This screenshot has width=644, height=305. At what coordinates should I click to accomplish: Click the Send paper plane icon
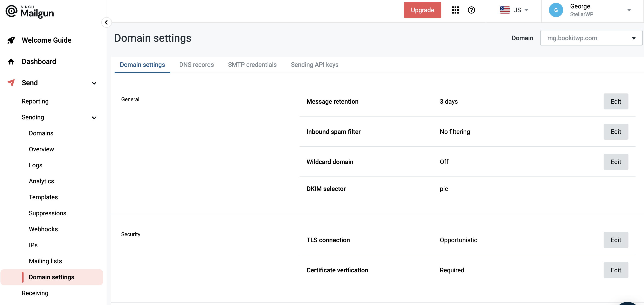point(11,83)
